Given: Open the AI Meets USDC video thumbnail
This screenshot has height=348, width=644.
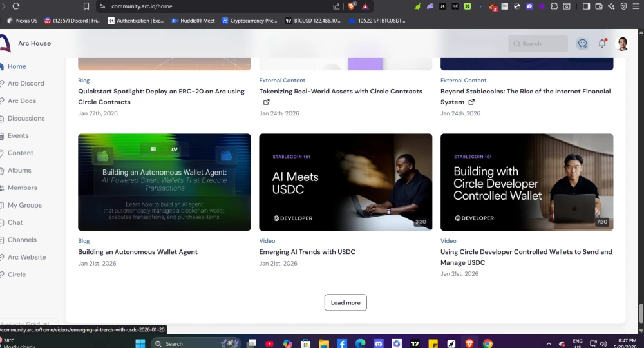Looking at the screenshot, I should tap(345, 182).
